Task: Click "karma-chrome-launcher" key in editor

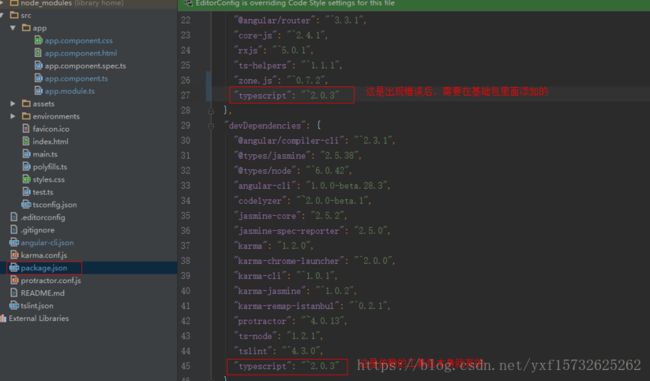Action: 289,261
